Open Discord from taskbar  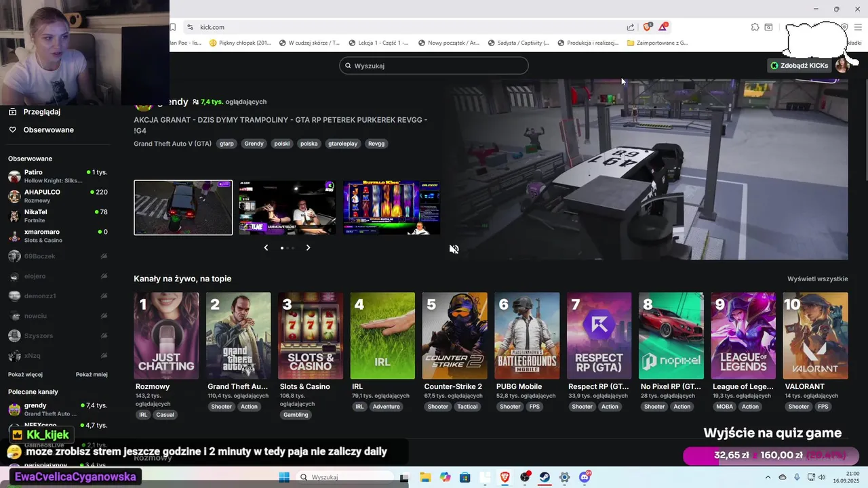(585, 477)
